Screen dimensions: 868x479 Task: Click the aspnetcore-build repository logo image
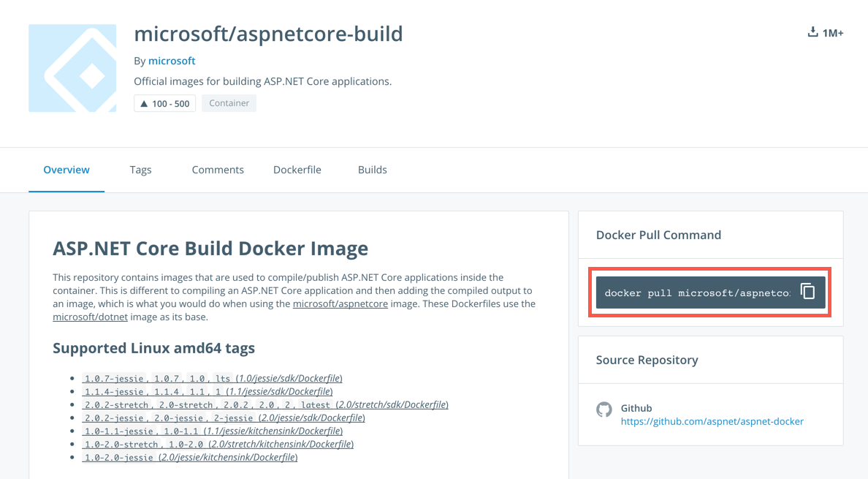(x=72, y=68)
